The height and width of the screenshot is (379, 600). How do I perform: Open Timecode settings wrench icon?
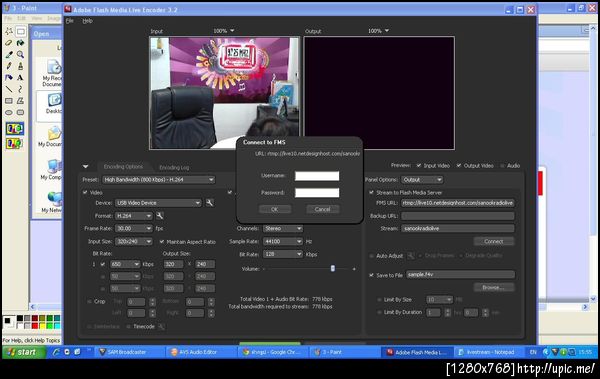[161, 327]
